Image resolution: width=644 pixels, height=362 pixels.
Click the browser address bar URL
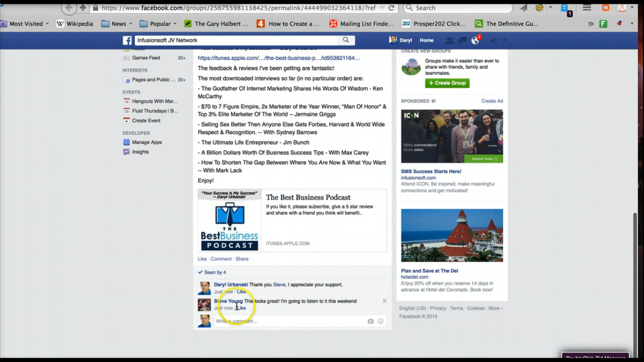click(x=238, y=8)
